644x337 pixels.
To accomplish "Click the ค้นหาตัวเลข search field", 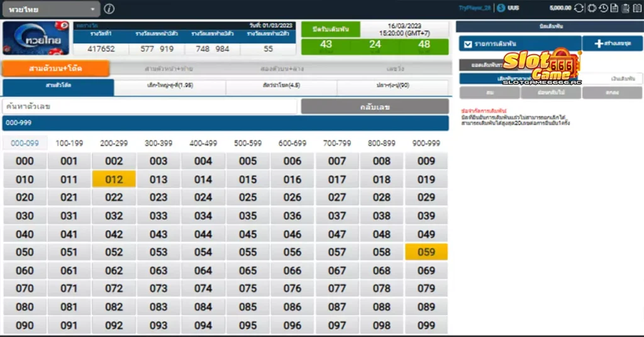I will tap(150, 107).
